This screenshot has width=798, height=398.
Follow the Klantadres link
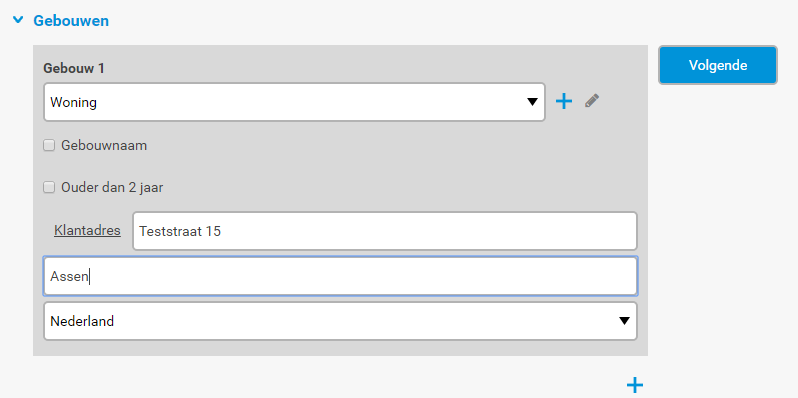point(87,231)
